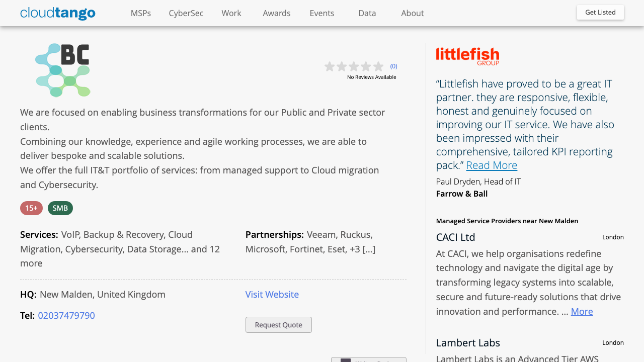Screen dimensions: 644x362
Task: Click the Littlefish Group logo
Action: [467, 56]
